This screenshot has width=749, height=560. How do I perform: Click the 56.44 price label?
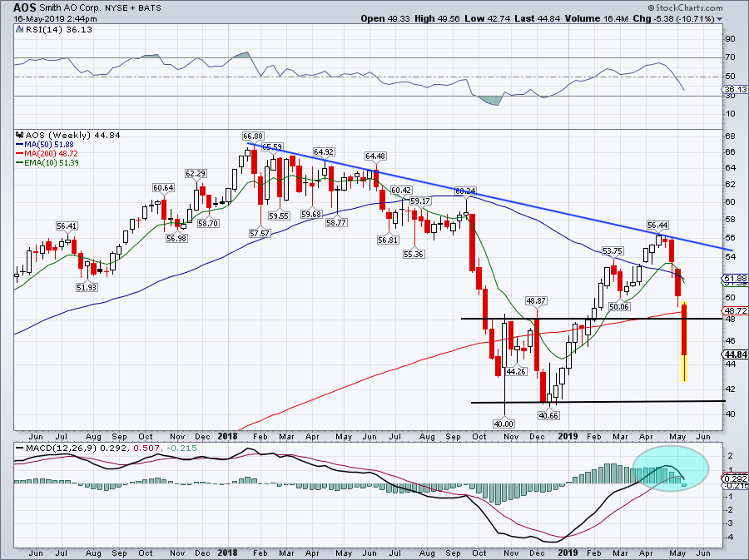[657, 225]
